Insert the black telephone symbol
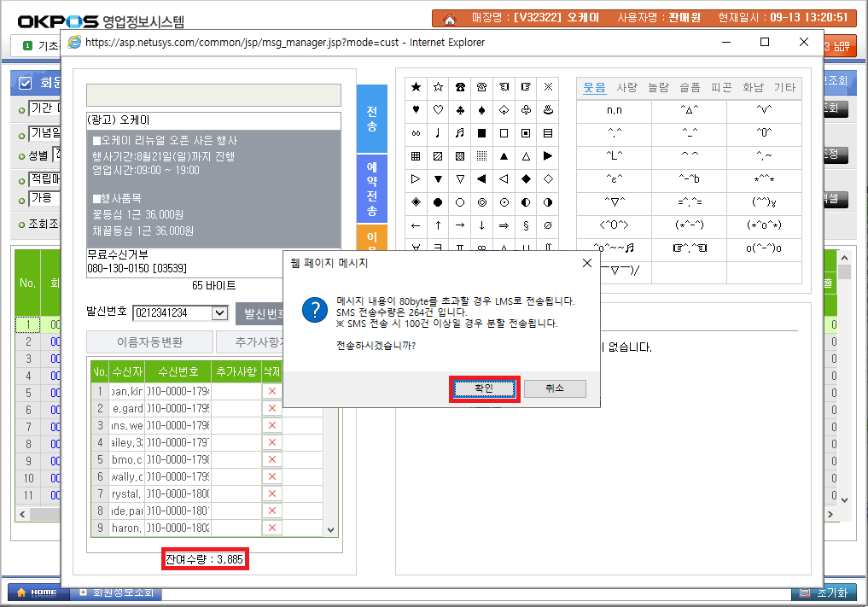Image resolution: width=868 pixels, height=607 pixels. click(460, 86)
